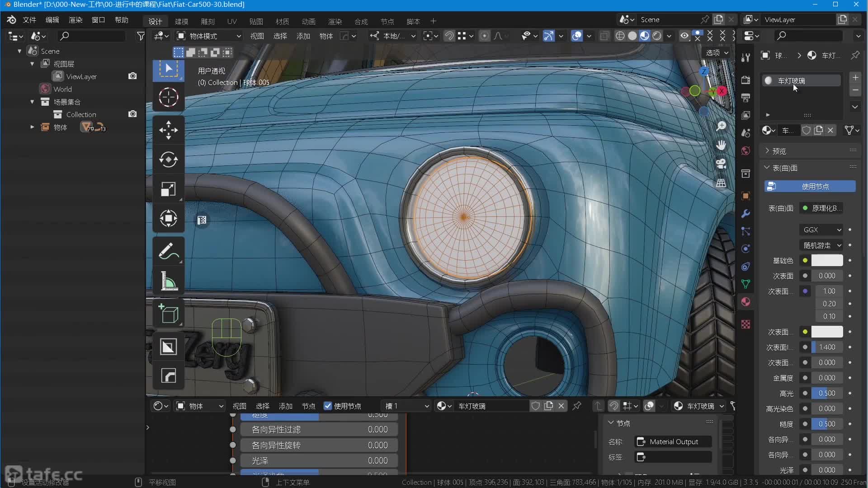Select the Move tool
The width and height of the screenshot is (868, 488).
point(168,130)
